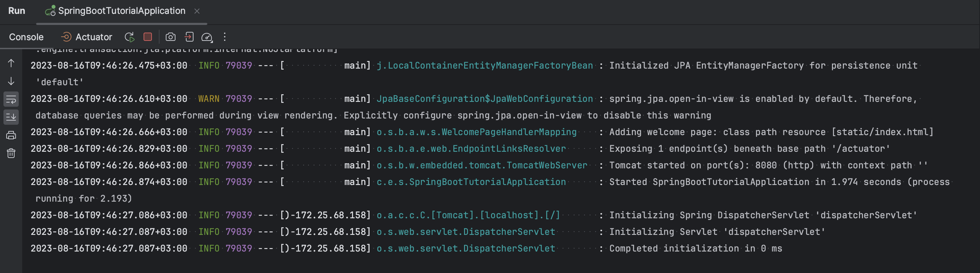980x273 pixels.
Task: Click the JpaBaseConfiguration$JpaWebConfiguration logger name
Action: point(484,99)
